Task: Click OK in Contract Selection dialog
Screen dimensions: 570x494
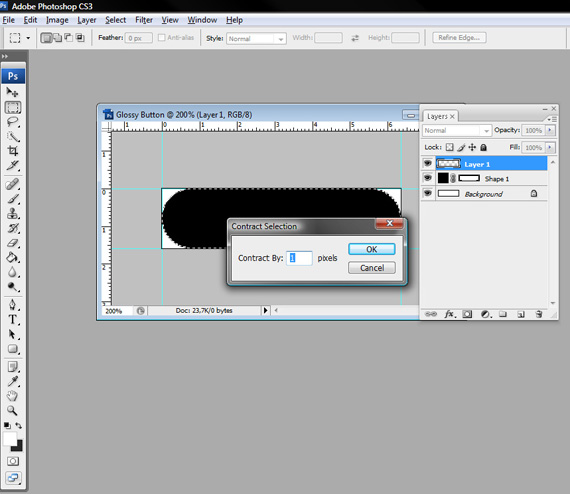Action: click(x=372, y=249)
